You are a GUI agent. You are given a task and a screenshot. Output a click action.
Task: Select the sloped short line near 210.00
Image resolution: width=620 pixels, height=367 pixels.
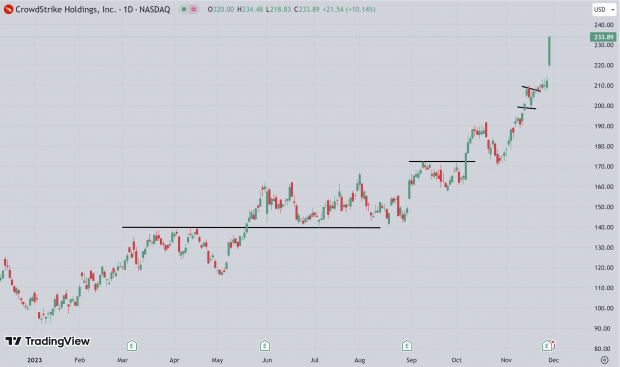point(531,89)
